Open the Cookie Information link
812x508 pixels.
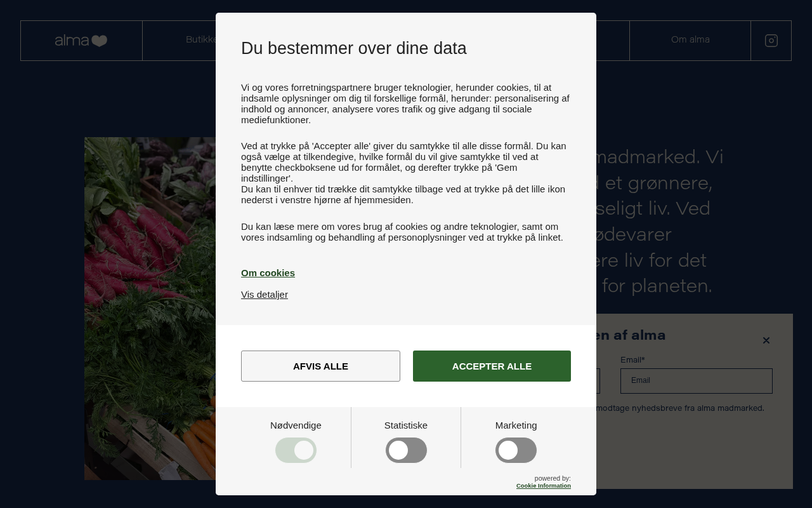coord(544,486)
